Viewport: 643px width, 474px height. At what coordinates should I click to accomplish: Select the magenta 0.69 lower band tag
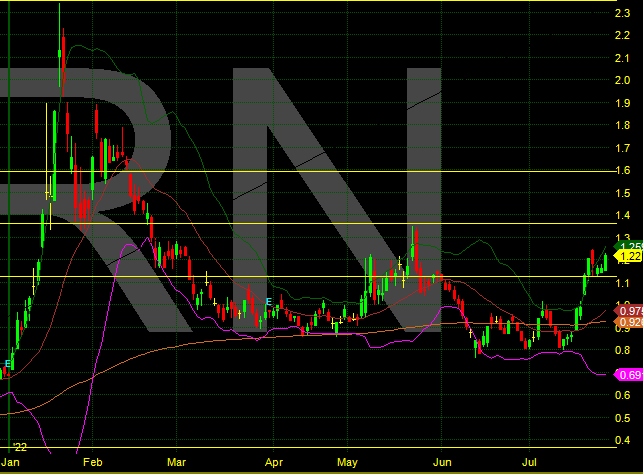pos(629,375)
